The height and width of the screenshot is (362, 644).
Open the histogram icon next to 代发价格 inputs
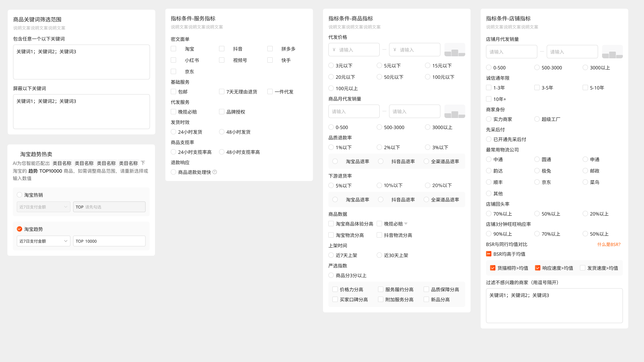[x=454, y=50]
